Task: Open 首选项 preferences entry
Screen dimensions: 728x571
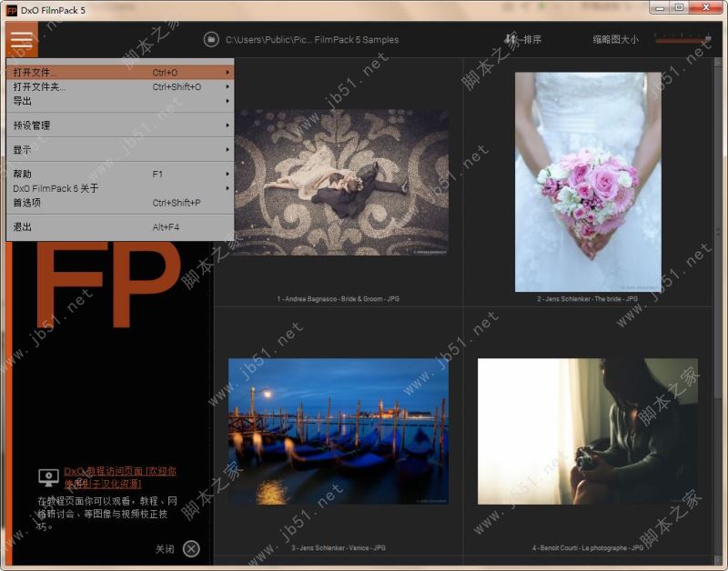Action: coord(120,203)
